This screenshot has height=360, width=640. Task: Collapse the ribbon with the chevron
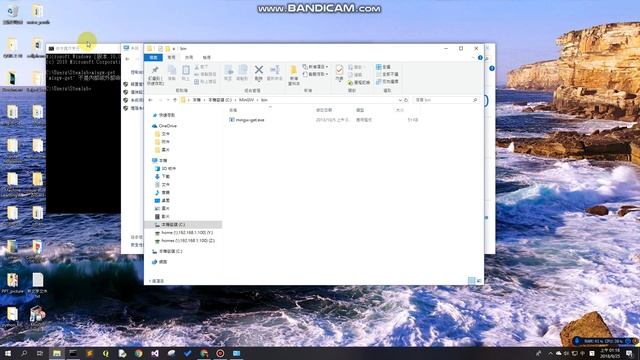(x=473, y=58)
